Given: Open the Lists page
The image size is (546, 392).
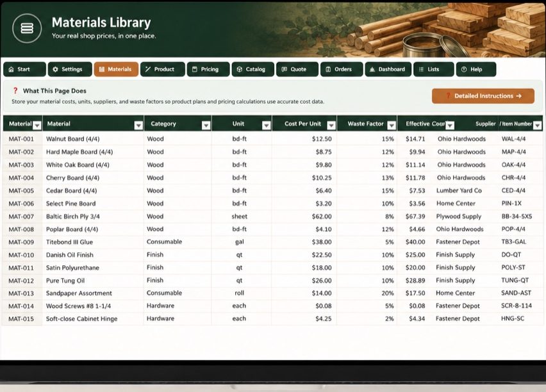Looking at the screenshot, I should click(x=434, y=69).
